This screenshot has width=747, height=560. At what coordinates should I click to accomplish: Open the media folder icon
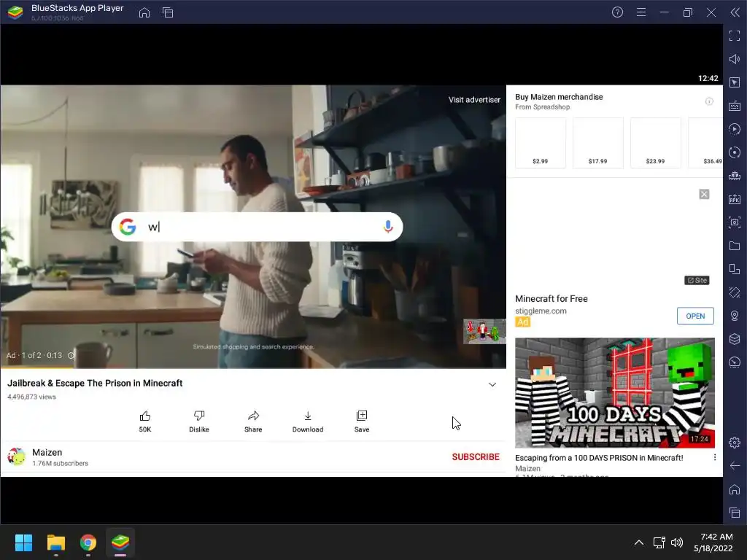pos(735,246)
